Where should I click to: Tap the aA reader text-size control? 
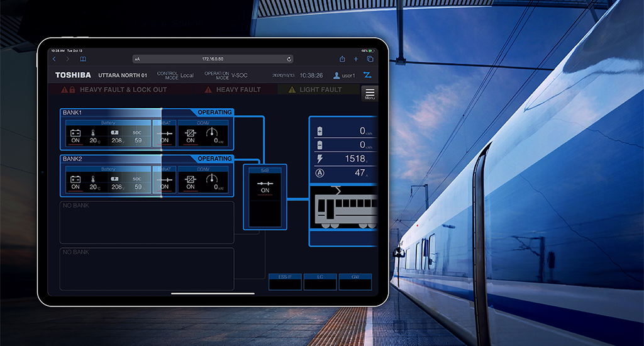(x=138, y=59)
